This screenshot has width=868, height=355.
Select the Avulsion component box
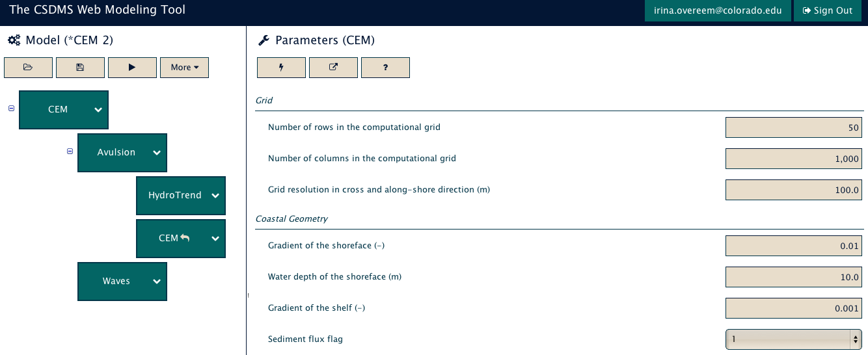tap(116, 152)
